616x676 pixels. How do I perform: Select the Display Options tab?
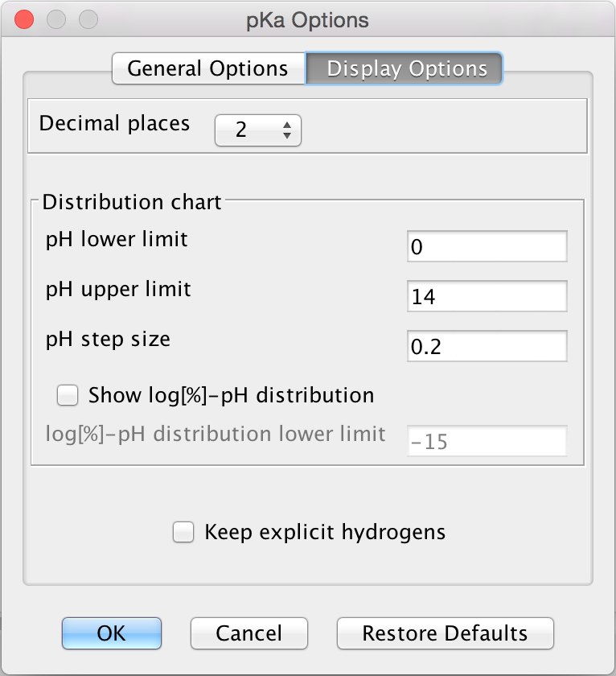point(406,69)
